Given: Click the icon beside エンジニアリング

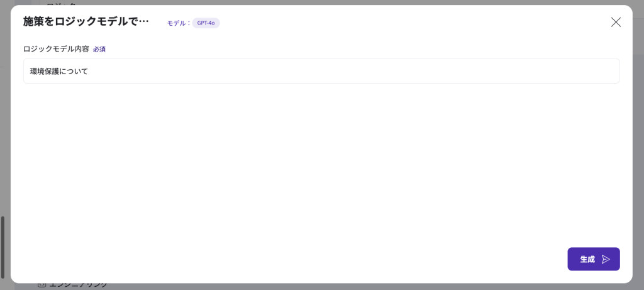Looking at the screenshot, I should (x=42, y=285).
